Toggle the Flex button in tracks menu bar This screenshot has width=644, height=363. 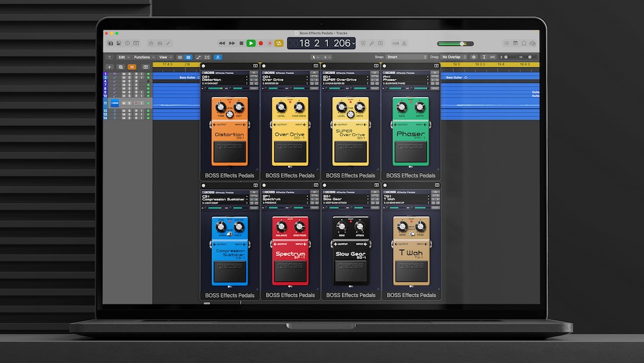click(208, 57)
